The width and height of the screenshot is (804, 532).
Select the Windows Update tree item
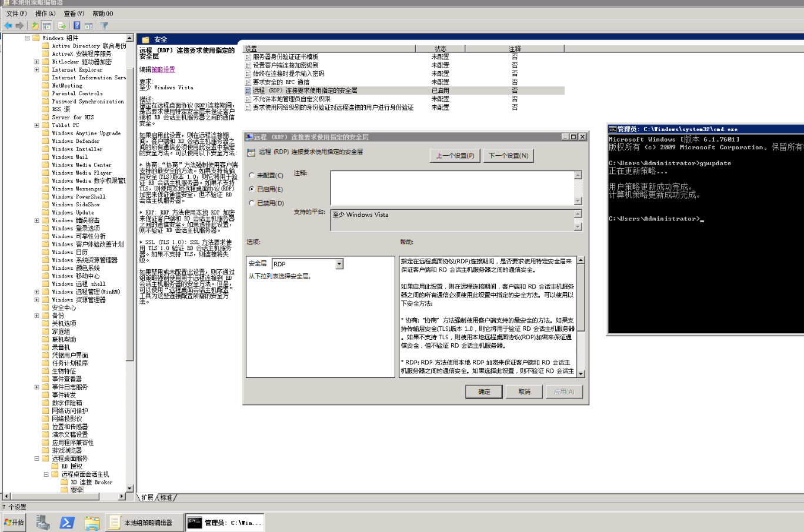[x=72, y=213]
